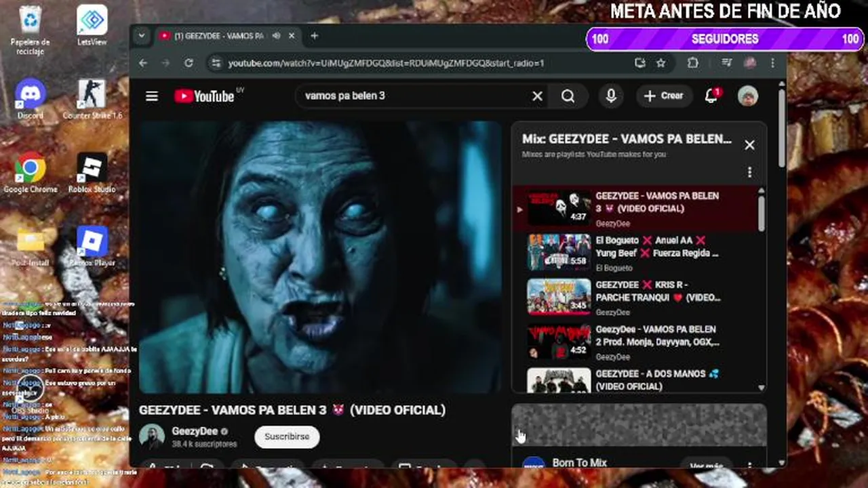Click the Chrome address bar URL
This screenshot has width=868, height=488.
tap(386, 63)
